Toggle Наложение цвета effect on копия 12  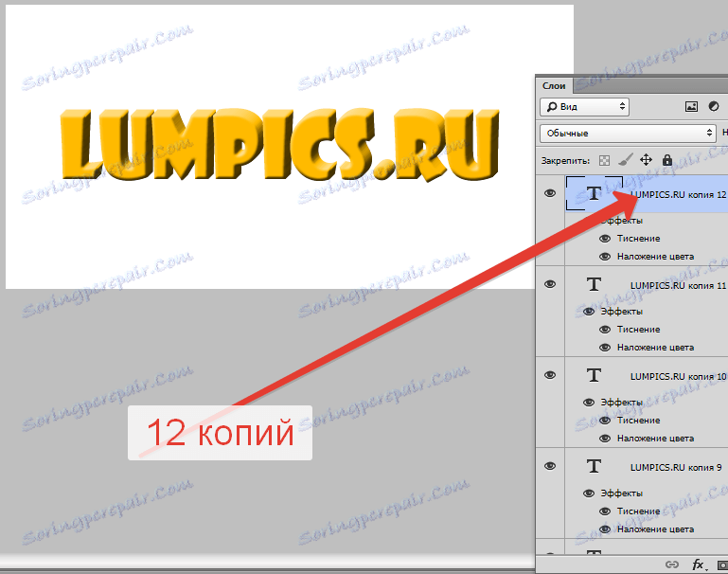tap(605, 257)
